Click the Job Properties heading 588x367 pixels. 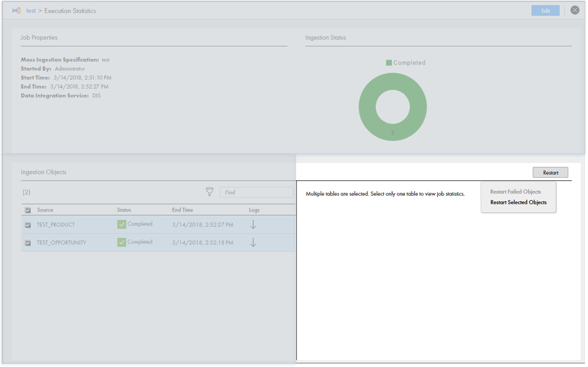pos(39,38)
